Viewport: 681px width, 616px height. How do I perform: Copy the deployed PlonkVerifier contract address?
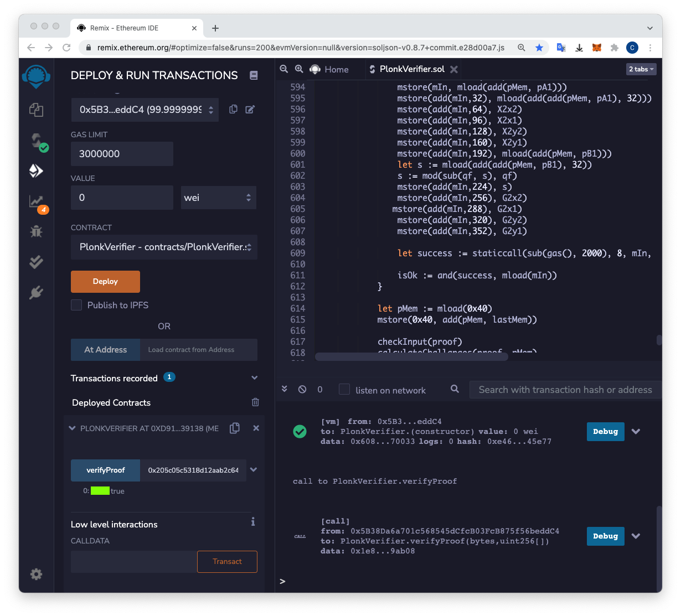pos(235,428)
